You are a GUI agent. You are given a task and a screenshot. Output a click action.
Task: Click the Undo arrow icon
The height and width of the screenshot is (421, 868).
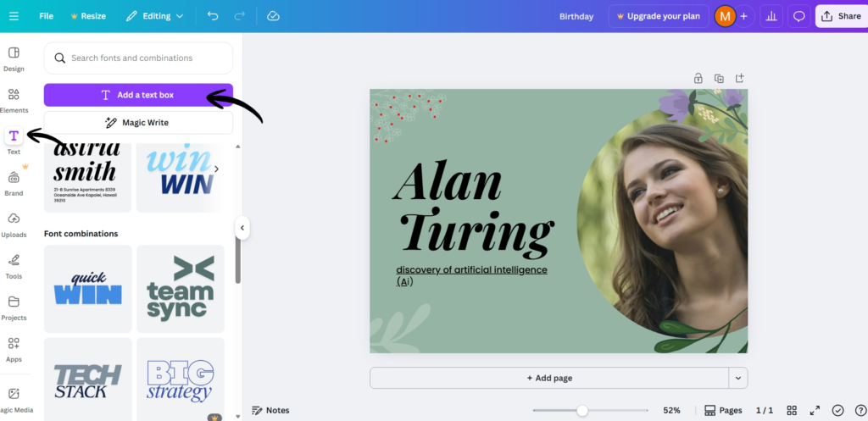(x=213, y=16)
